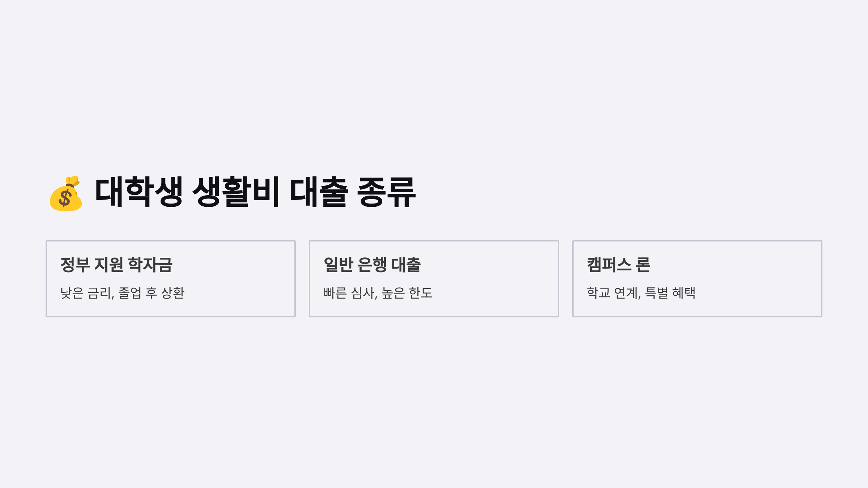Click the money bag emoji icon
Viewport: 868px width, 488px height.
coord(66,193)
